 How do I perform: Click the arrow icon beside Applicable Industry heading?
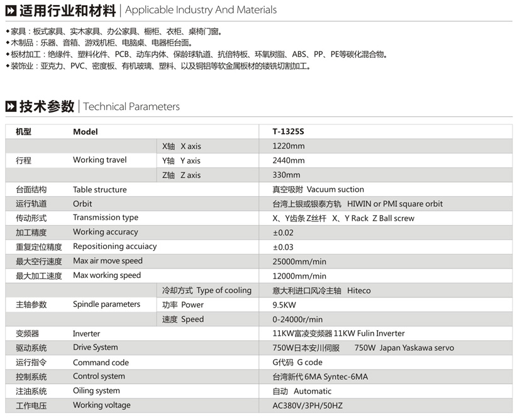(x=10, y=11)
